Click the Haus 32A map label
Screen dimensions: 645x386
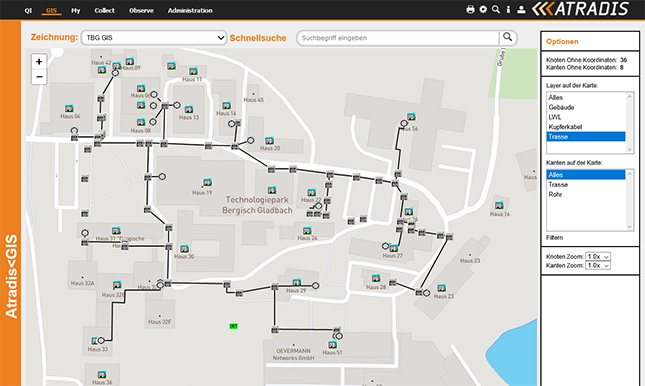pyautogui.click(x=82, y=283)
